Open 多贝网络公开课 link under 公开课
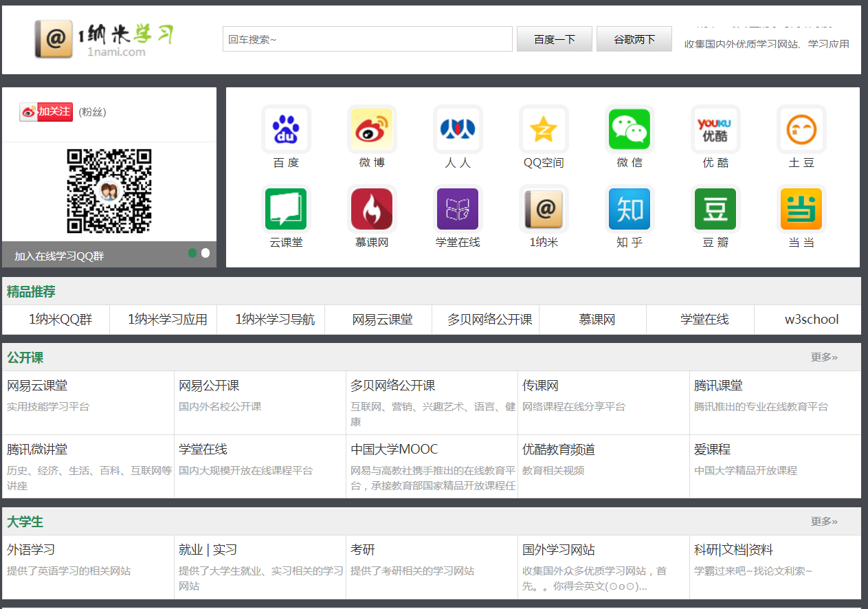Image resolution: width=868 pixels, height=609 pixels. [x=392, y=386]
